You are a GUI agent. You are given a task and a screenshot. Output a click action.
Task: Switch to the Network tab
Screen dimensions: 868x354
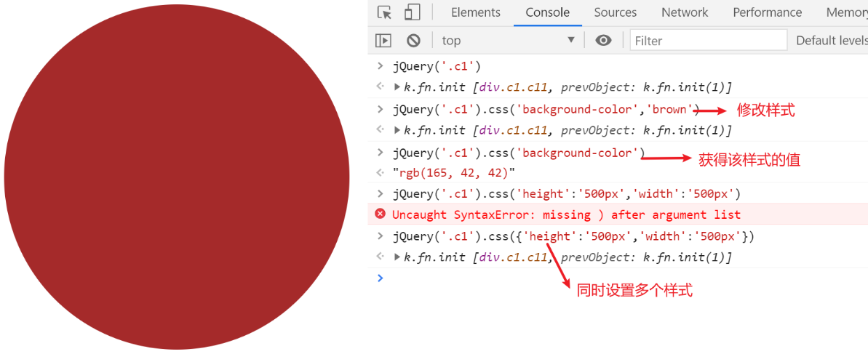[685, 12]
